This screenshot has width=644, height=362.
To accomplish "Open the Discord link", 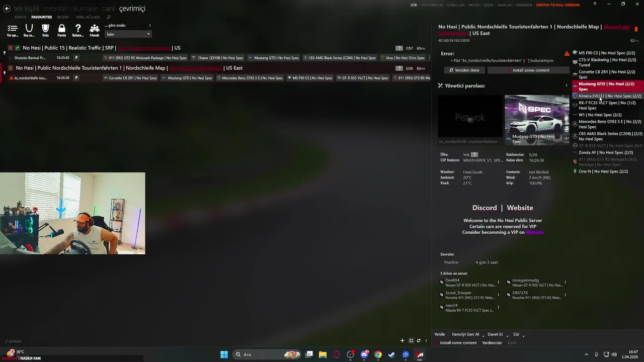I will 484,208.
